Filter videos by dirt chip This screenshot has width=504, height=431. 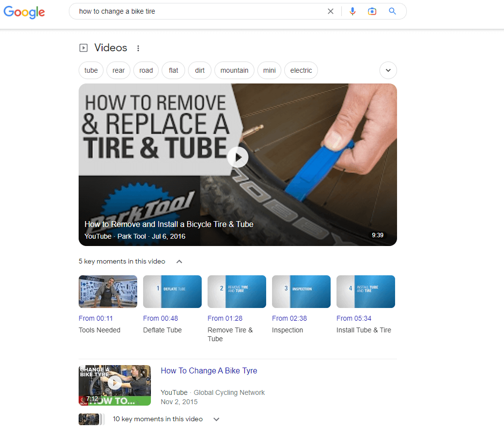click(200, 70)
